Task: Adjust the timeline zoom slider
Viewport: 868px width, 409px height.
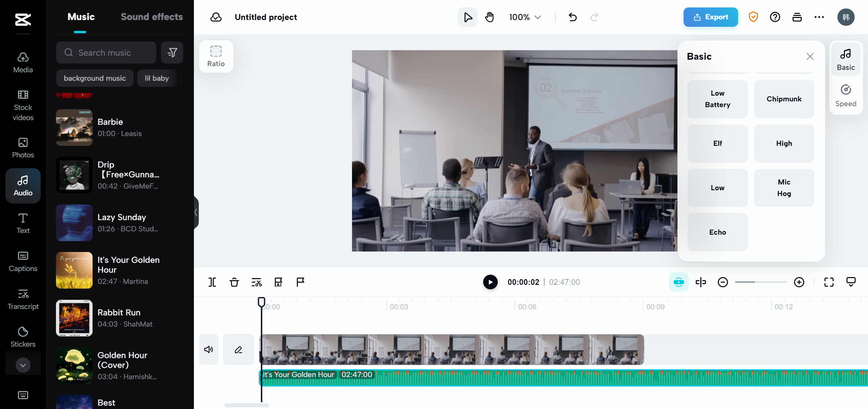Action: click(761, 282)
